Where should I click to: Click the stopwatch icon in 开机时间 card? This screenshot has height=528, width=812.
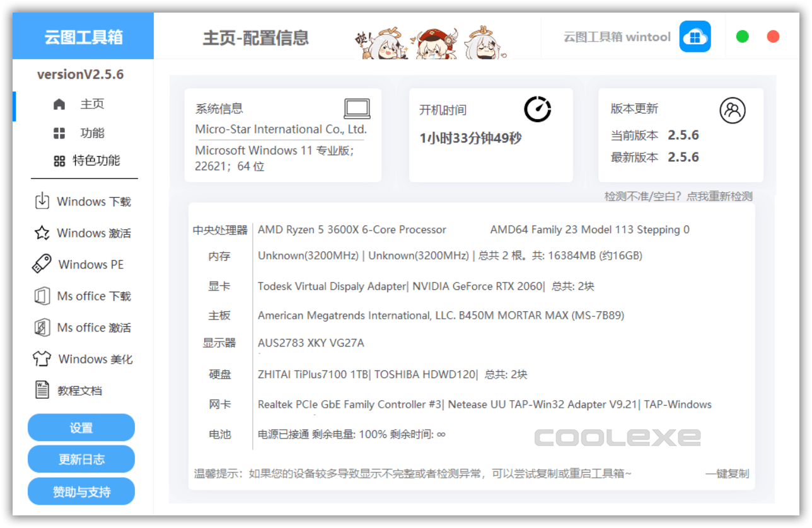537,108
